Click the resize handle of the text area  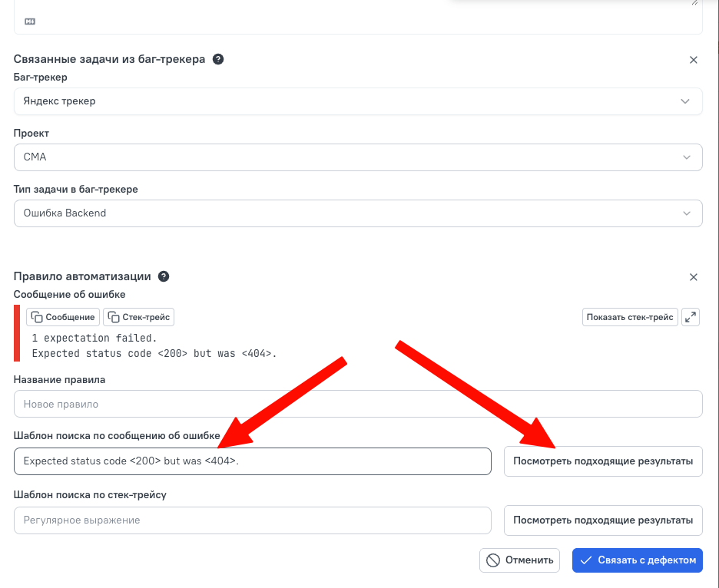(x=694, y=3)
